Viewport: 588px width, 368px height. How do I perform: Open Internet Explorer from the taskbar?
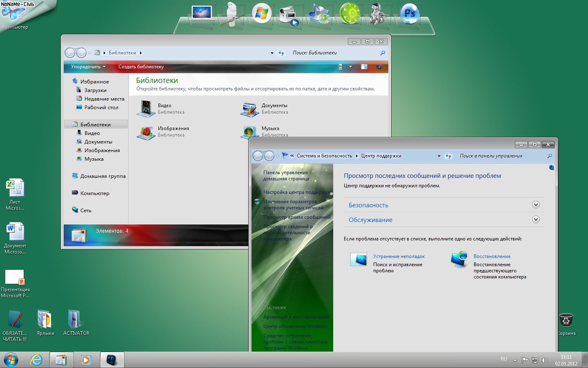tap(37, 360)
